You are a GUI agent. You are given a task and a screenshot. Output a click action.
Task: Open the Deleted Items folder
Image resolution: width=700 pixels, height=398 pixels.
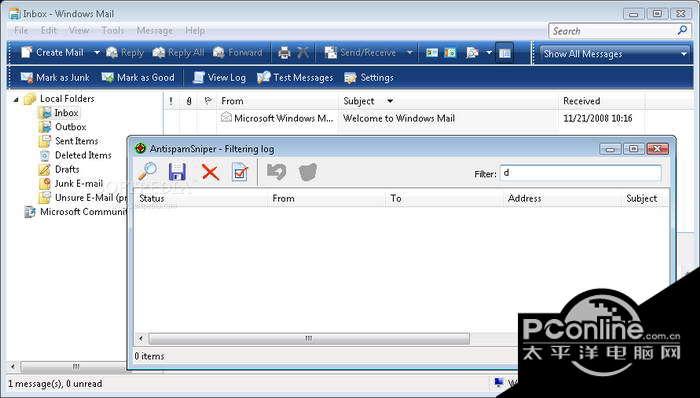tap(83, 155)
